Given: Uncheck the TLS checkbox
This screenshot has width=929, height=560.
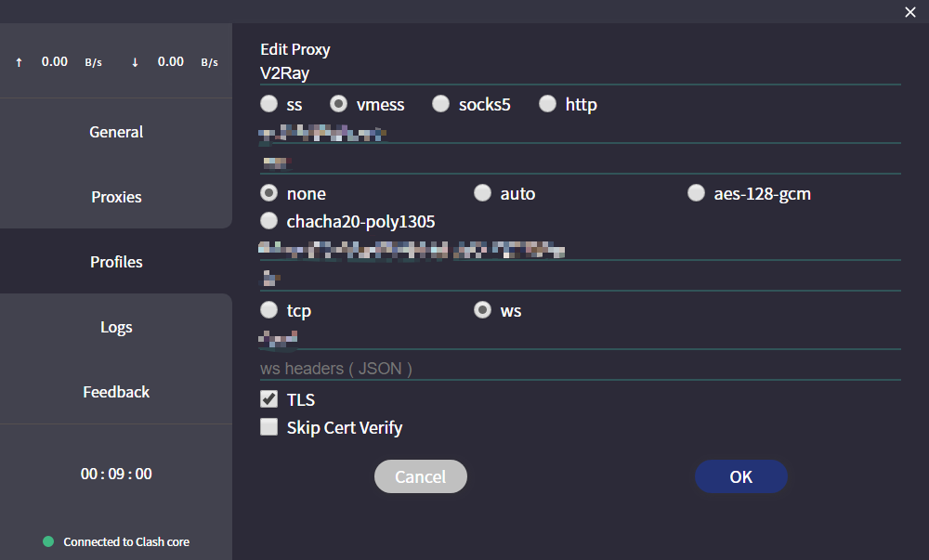Looking at the screenshot, I should tap(269, 399).
